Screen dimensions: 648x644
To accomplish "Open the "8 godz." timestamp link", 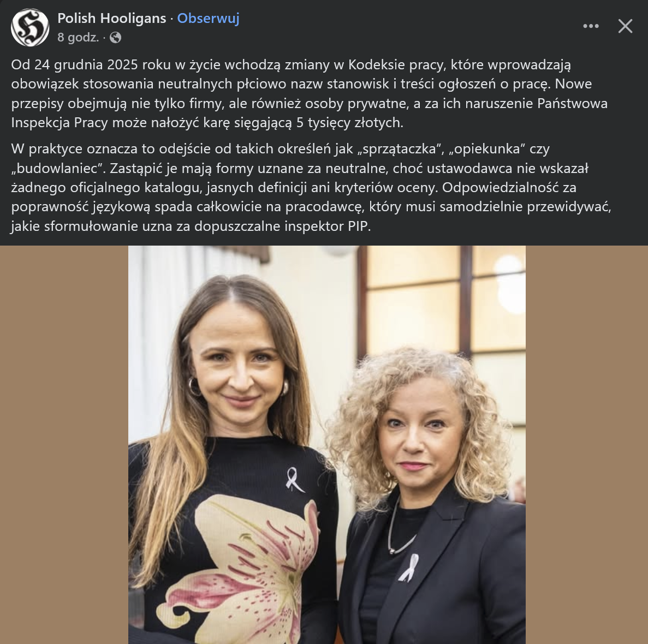I will click(x=78, y=38).
